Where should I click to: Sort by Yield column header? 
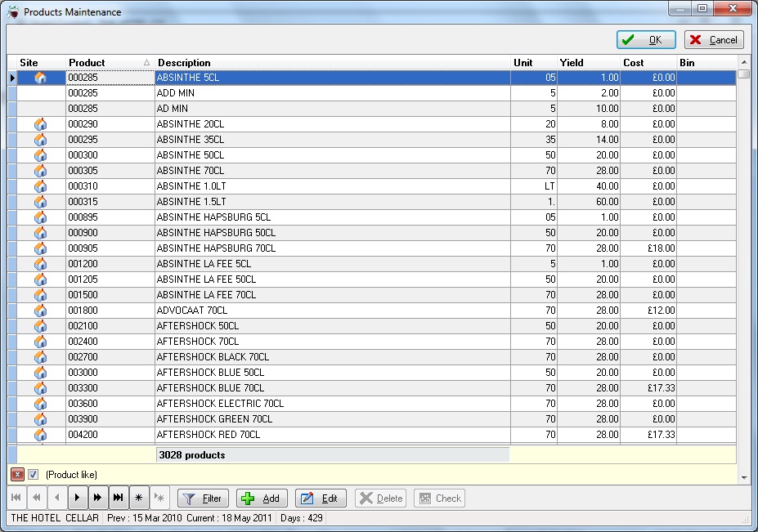(588, 62)
